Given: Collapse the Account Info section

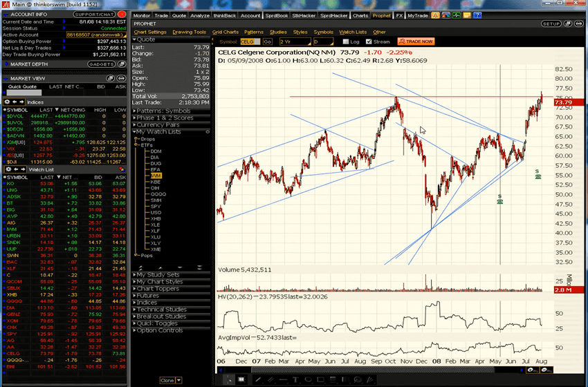Looking at the screenshot, I should (x=6, y=15).
